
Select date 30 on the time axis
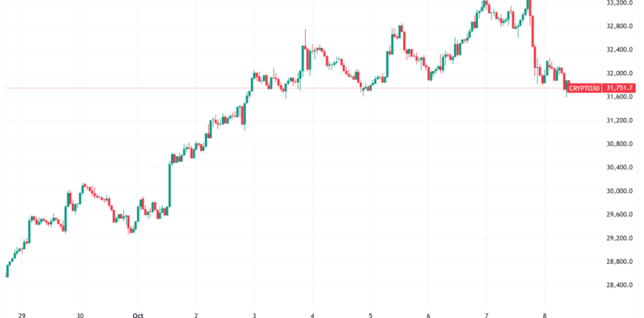click(x=79, y=313)
